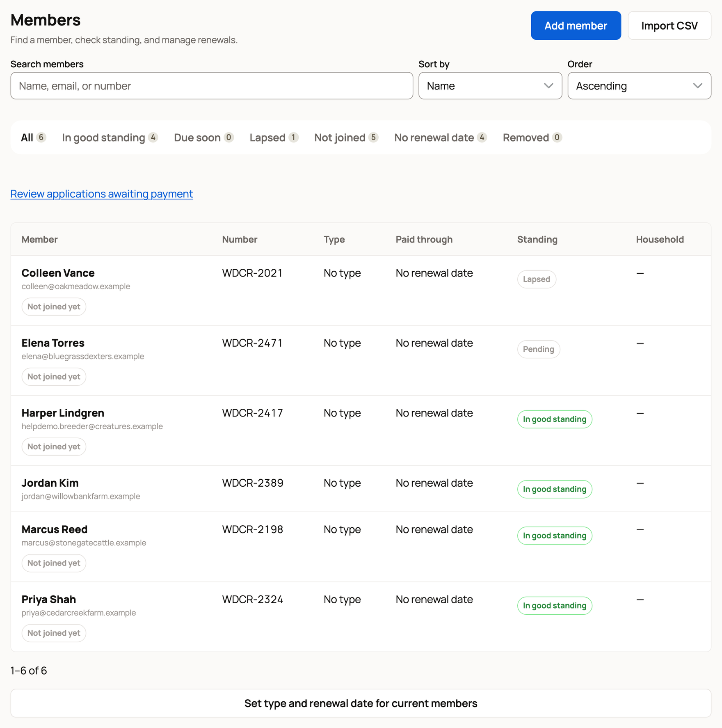This screenshot has width=722, height=728.
Task: Click the Number column header
Action: [240, 240]
